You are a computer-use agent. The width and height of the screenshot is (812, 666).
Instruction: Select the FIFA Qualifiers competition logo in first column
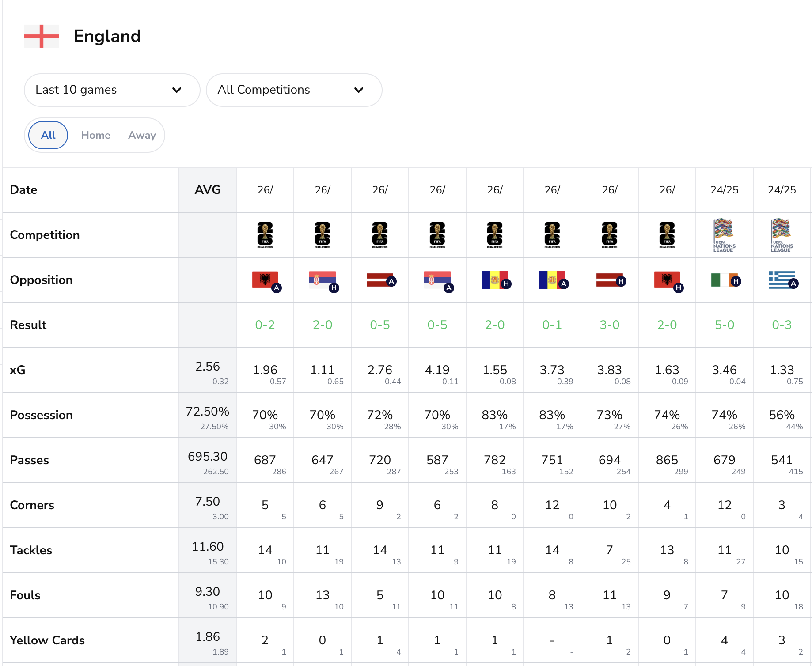tap(266, 235)
